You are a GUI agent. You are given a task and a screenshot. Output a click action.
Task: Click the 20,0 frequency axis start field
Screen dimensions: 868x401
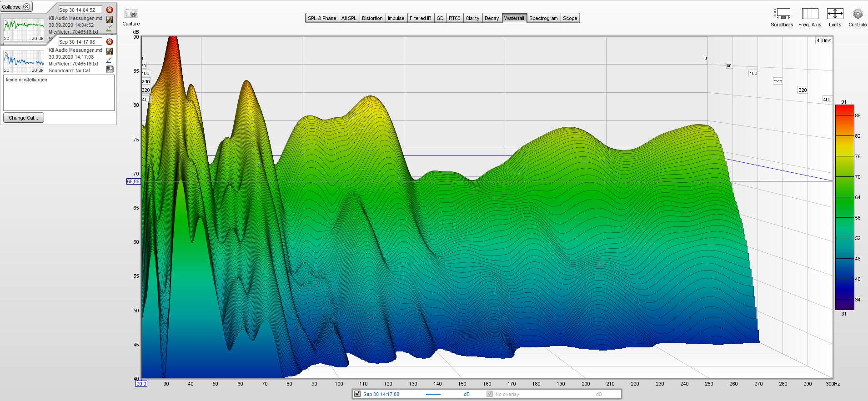[141, 384]
